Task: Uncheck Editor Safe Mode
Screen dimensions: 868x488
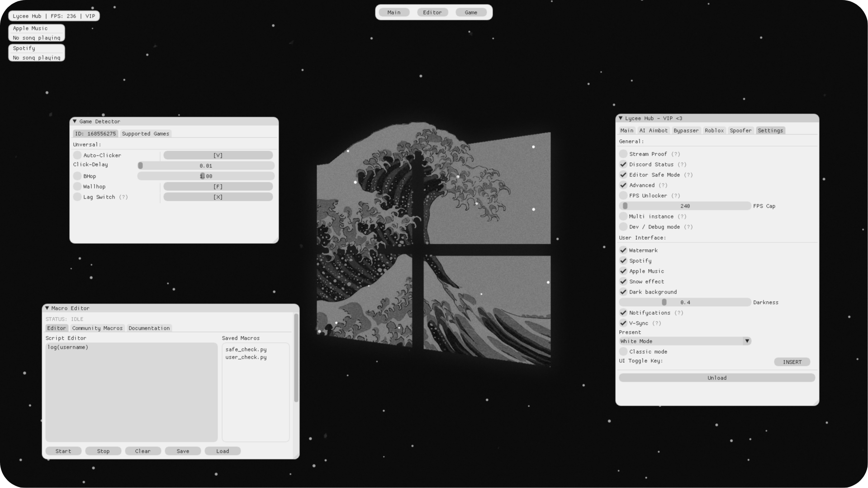Action: point(623,175)
